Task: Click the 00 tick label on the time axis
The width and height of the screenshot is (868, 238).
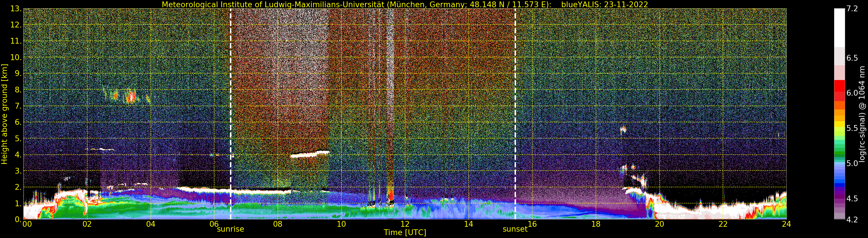Action: (27, 224)
